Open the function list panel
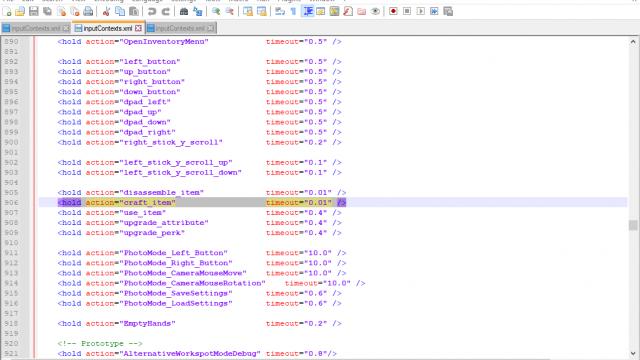The image size is (640, 360). coord(348,11)
